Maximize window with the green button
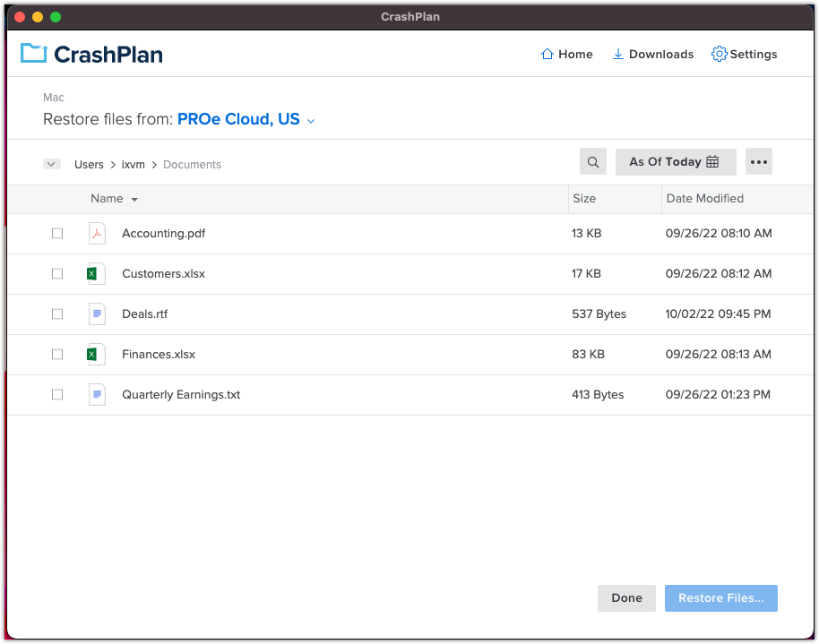The width and height of the screenshot is (819, 644). (x=56, y=17)
